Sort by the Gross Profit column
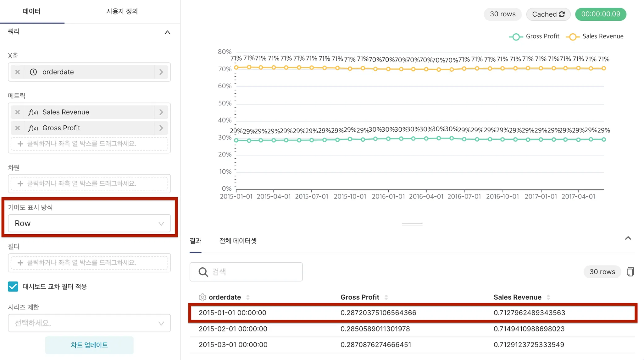 pos(386,297)
